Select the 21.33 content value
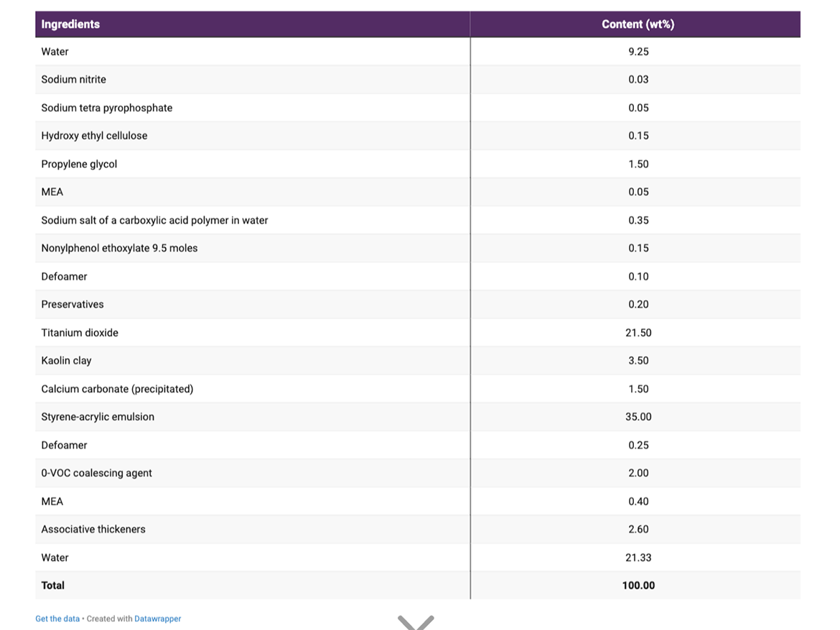The width and height of the screenshot is (840, 630). click(x=638, y=558)
